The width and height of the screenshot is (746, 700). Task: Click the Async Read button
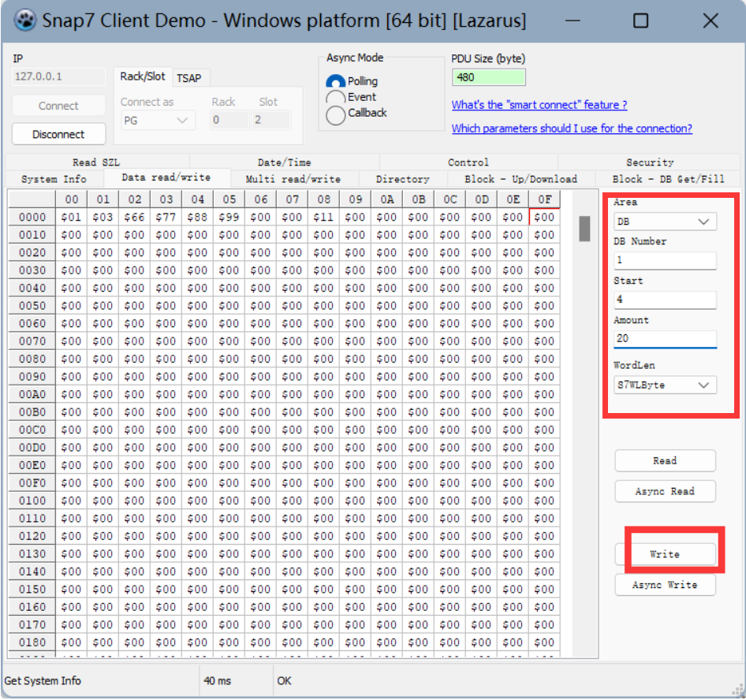(665, 491)
